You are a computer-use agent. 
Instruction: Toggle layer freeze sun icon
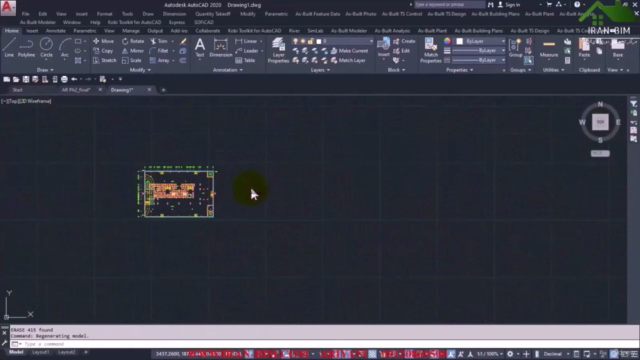303,41
